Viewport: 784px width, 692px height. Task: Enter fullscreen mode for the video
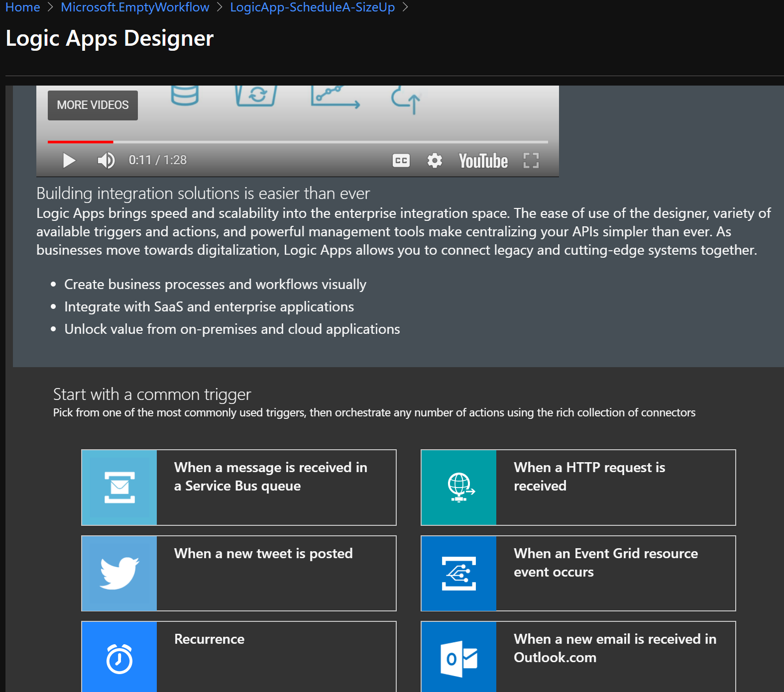531,160
